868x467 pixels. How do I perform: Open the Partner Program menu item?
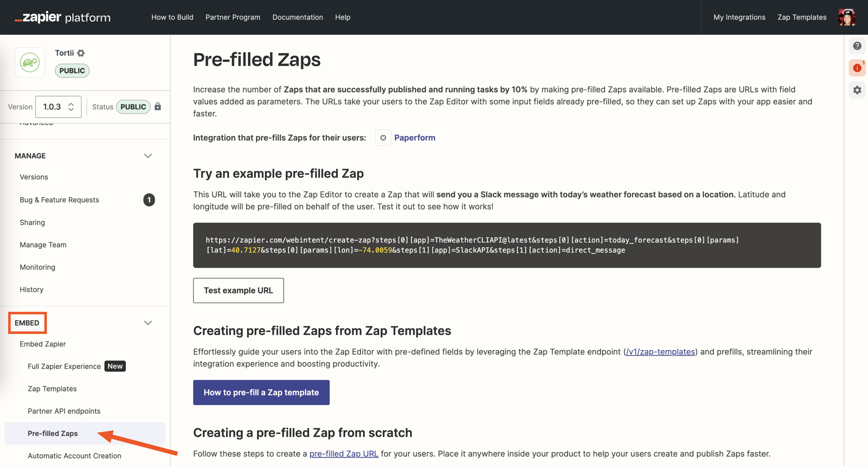click(233, 17)
